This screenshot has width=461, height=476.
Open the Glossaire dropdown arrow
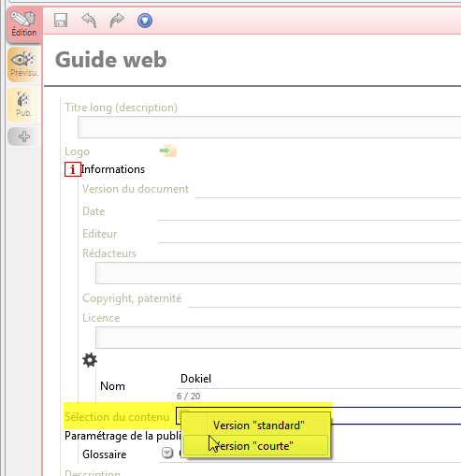(167, 453)
